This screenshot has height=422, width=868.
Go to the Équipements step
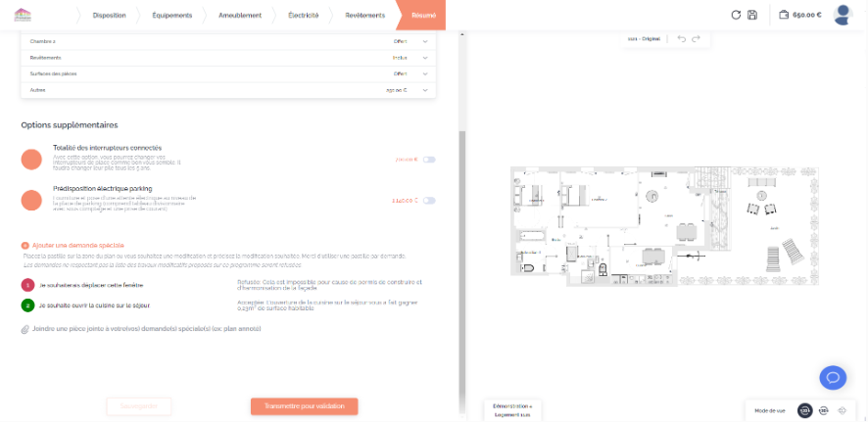click(x=172, y=16)
